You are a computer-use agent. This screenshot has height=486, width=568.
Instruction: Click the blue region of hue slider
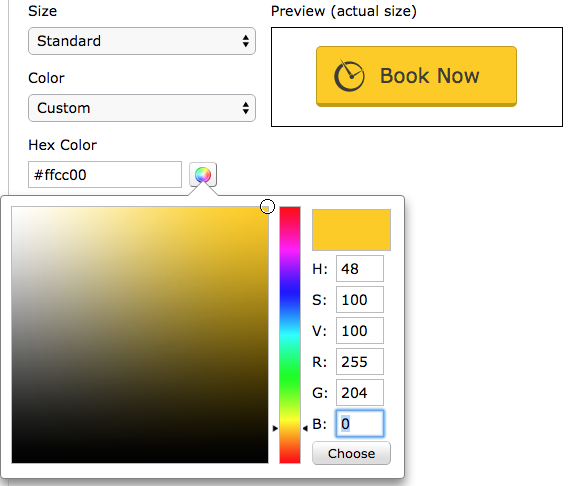[x=290, y=293]
